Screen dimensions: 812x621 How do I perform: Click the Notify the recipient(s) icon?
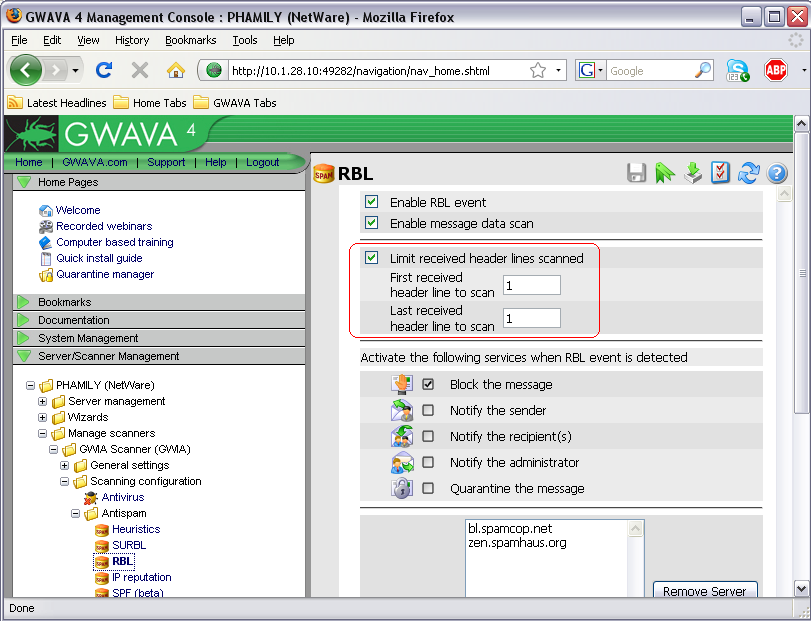coord(402,436)
